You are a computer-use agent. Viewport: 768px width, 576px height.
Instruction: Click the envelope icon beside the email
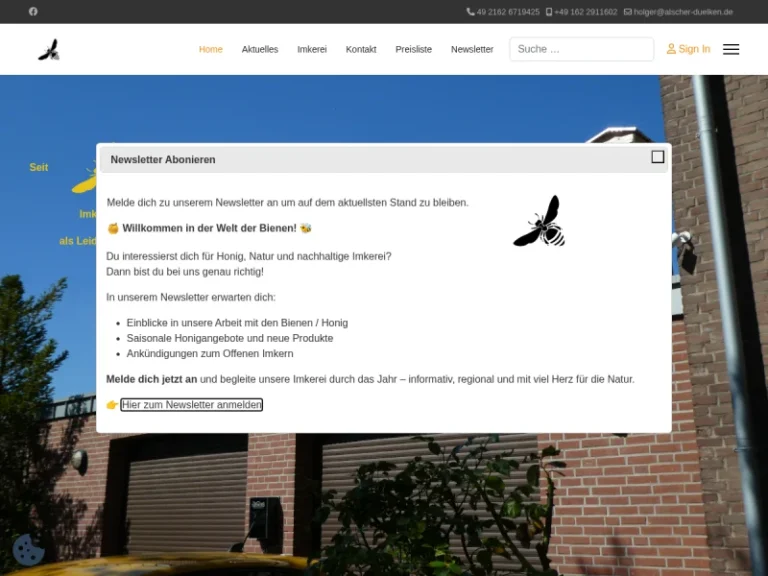click(628, 12)
